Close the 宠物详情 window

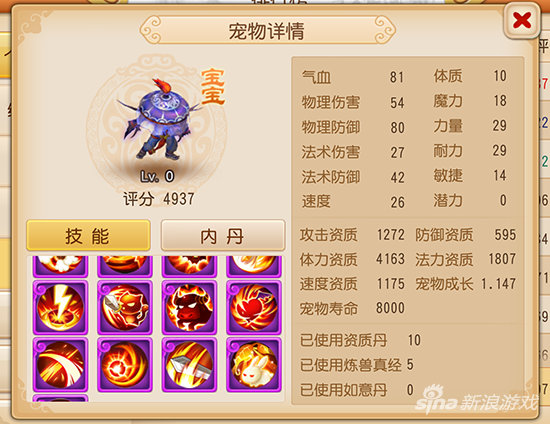pos(522,20)
